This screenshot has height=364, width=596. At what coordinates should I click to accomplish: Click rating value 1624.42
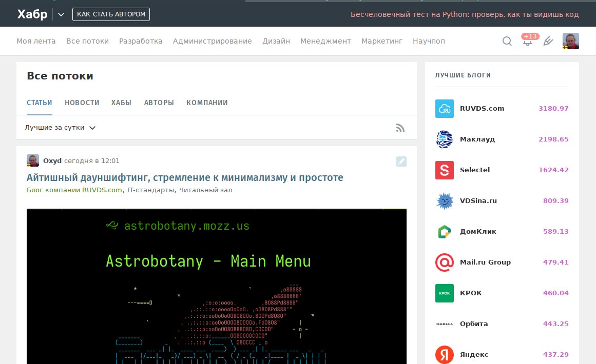[x=553, y=170]
